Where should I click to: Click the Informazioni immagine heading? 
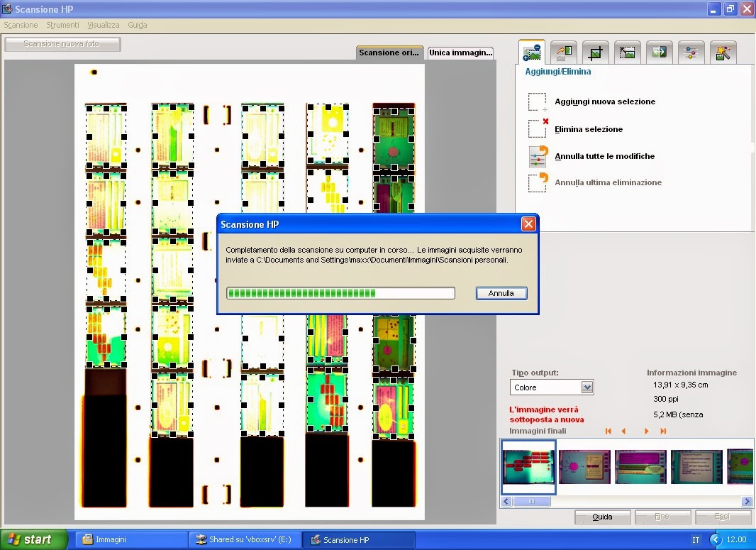691,373
